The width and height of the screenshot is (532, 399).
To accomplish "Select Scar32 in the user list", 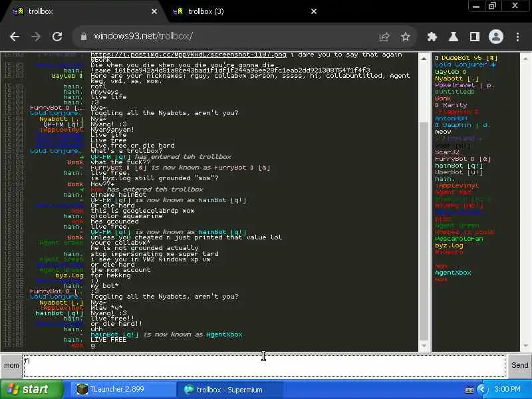I will click(447, 152).
